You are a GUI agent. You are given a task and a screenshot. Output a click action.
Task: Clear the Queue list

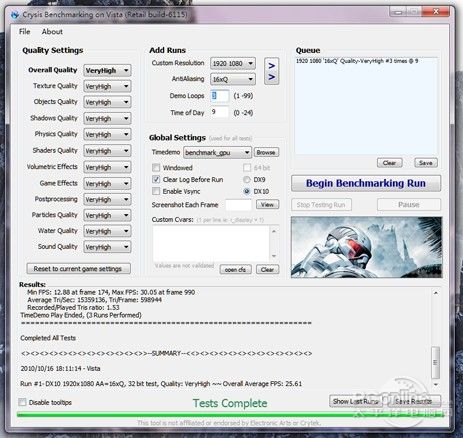click(389, 163)
